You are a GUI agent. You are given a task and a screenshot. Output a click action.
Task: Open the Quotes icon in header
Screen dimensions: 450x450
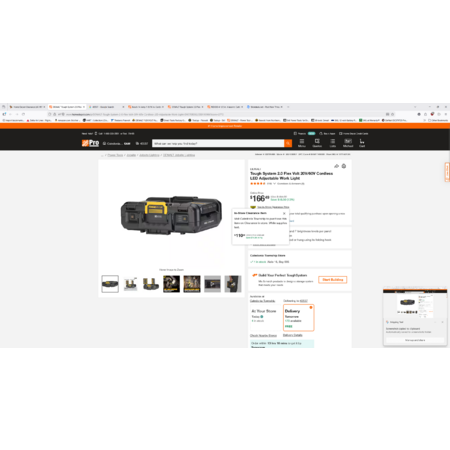pos(317,143)
